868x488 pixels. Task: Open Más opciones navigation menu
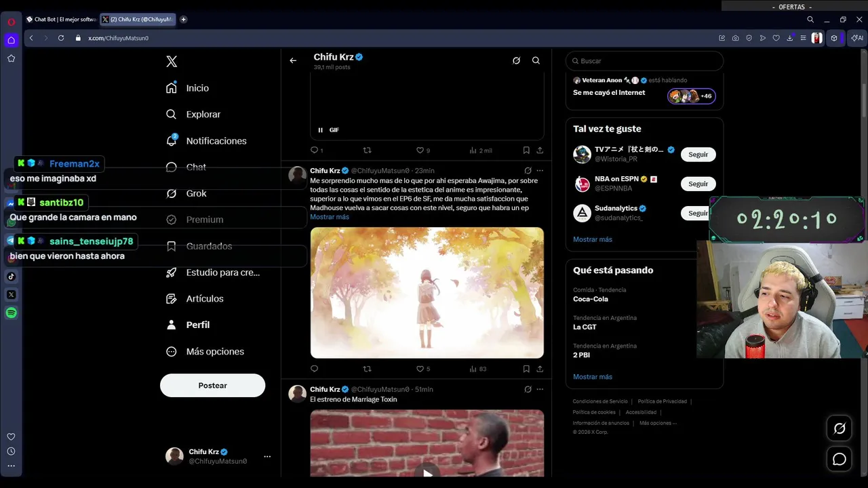click(205, 351)
